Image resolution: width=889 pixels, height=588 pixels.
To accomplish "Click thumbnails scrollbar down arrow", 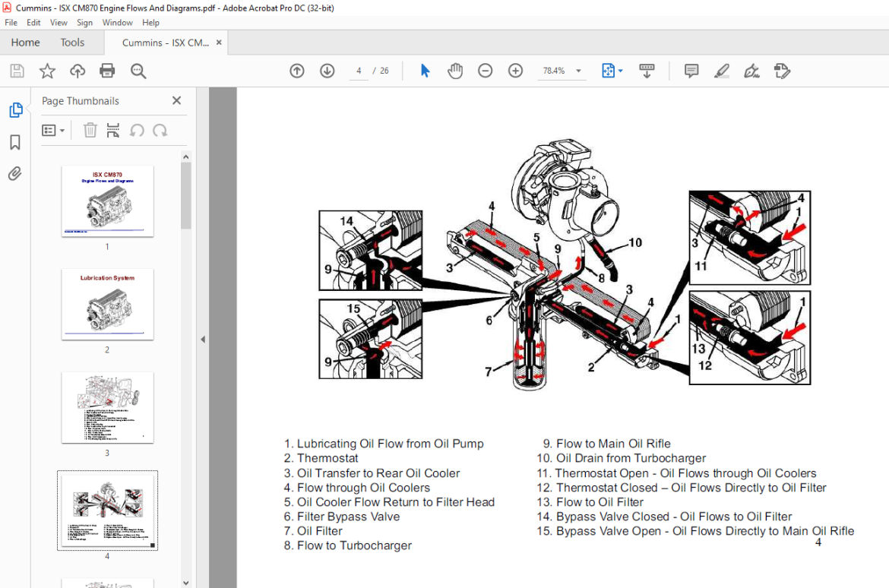I will 186,583.
